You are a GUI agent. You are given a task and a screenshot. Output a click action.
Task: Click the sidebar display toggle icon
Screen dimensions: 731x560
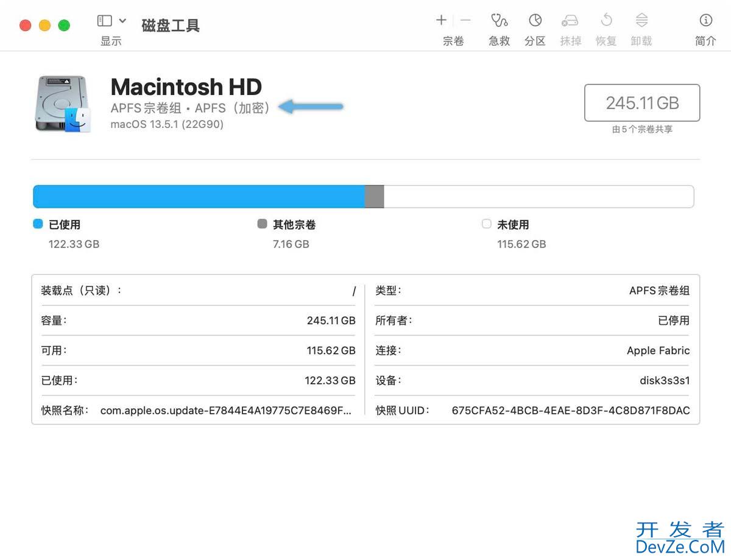coord(105,21)
